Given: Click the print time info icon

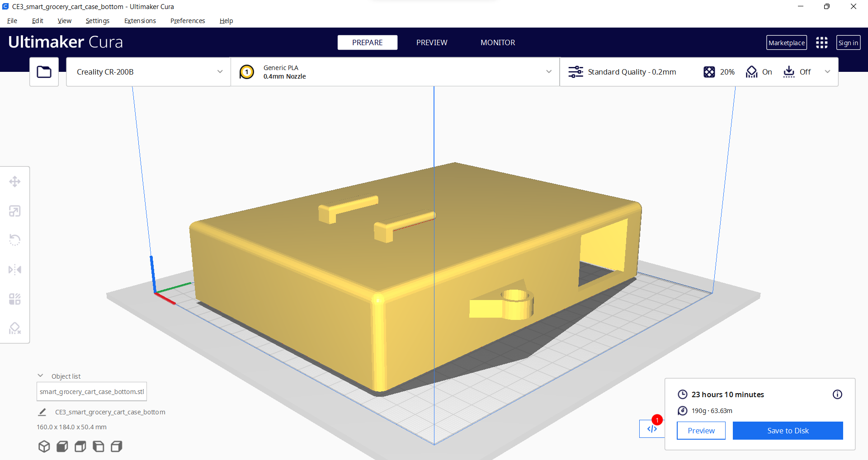Looking at the screenshot, I should pos(837,394).
